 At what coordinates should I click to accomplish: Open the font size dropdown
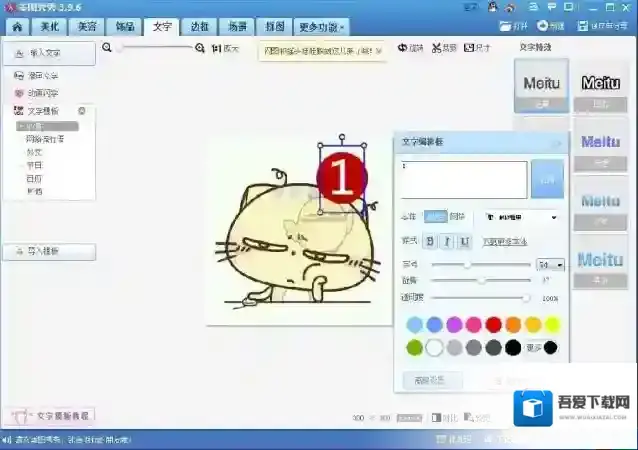tap(550, 265)
